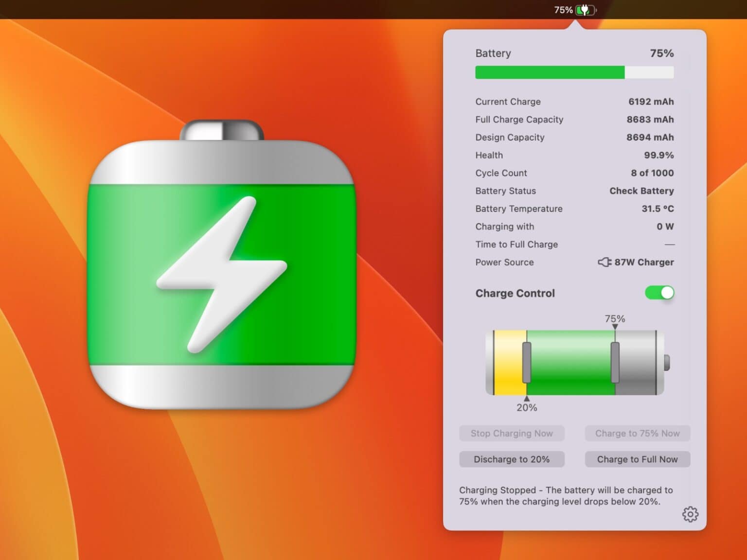Click the plug icon beside 87W Charger
747x560 pixels.
click(x=605, y=262)
